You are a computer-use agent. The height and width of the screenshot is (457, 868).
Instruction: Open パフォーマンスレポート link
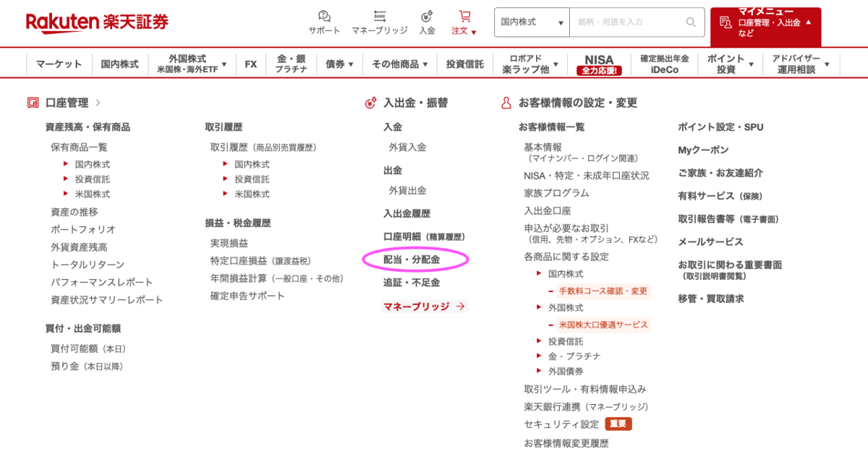coord(102,282)
